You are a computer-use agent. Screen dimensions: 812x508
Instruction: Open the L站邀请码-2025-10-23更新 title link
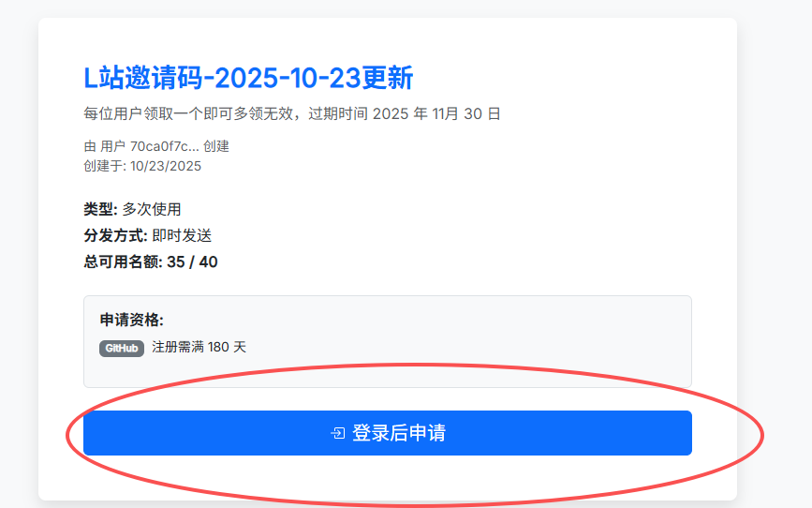248,79
